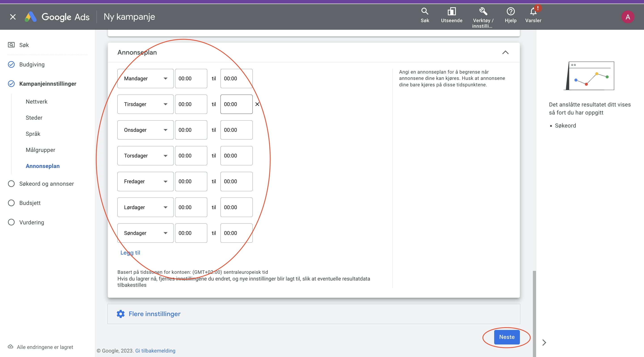Click the Neste button
The width and height of the screenshot is (644, 357).
[506, 337]
